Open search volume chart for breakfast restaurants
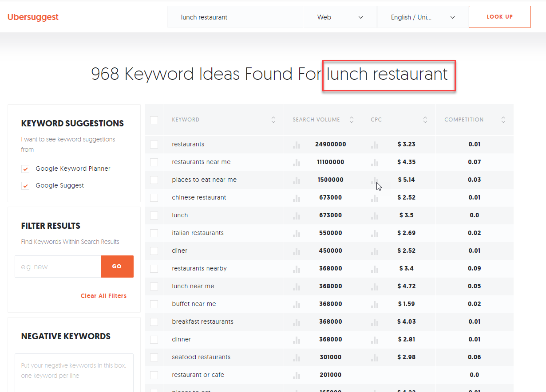The width and height of the screenshot is (546, 392). [x=297, y=322]
